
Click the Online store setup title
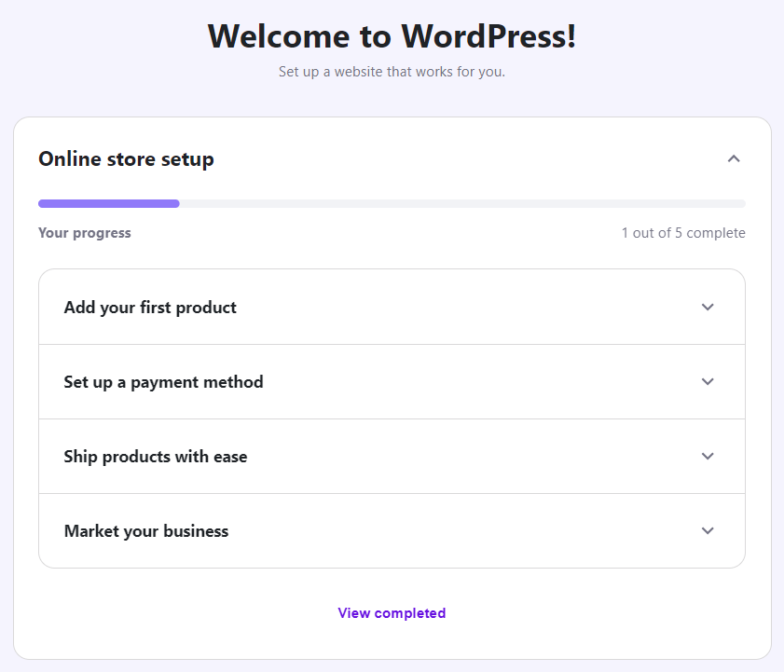[125, 158]
